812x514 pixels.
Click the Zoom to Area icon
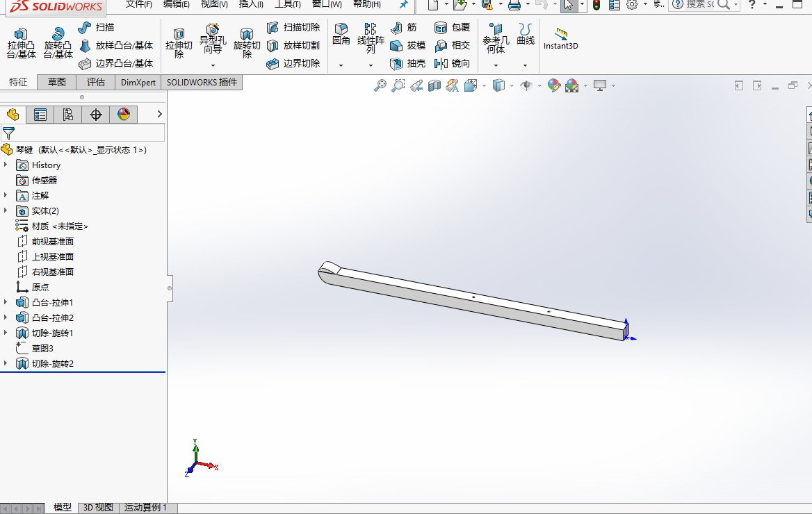(x=398, y=85)
